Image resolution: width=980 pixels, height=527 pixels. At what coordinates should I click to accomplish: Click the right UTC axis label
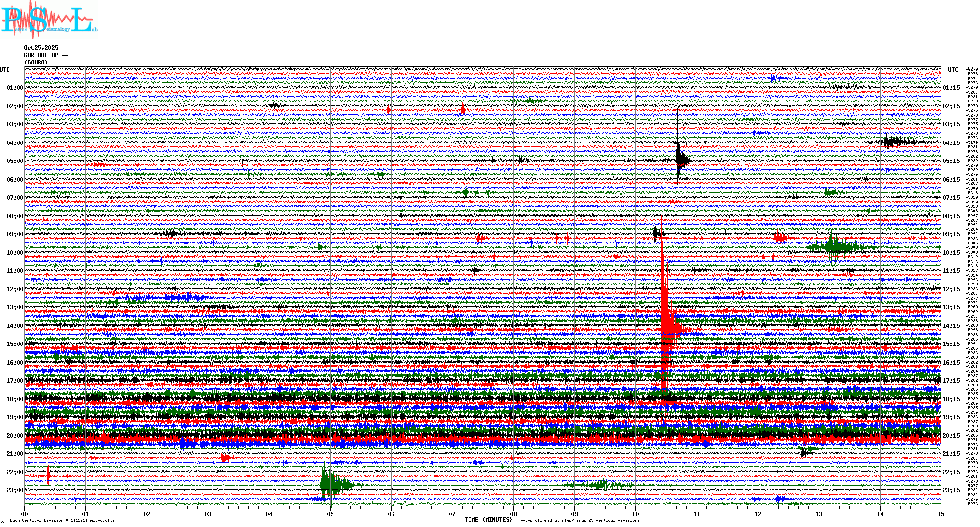tap(953, 70)
